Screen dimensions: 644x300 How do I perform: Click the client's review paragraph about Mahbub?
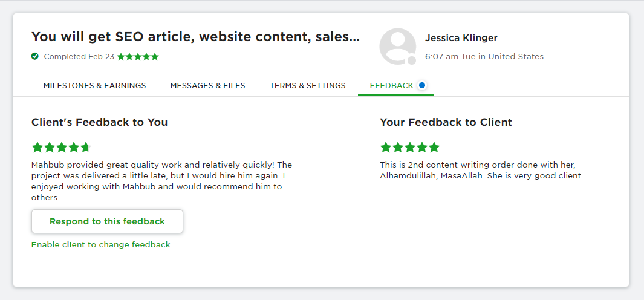click(161, 181)
